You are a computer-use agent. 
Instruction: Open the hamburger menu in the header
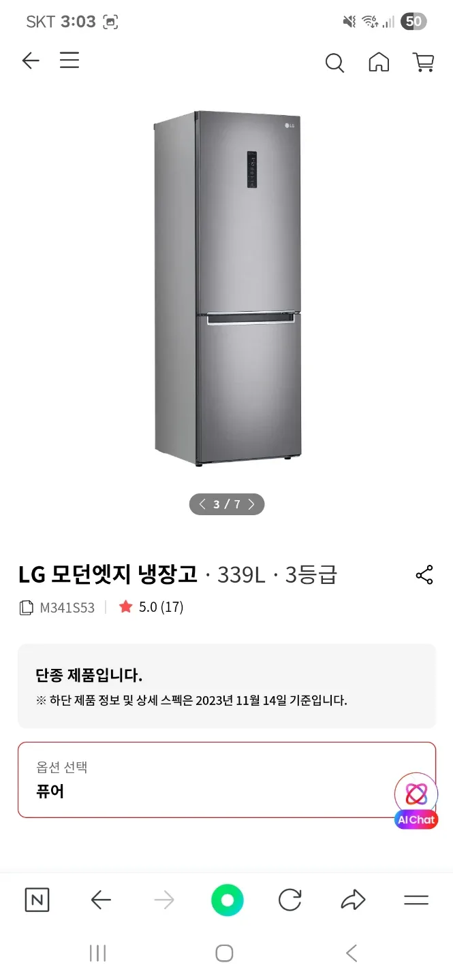[69, 61]
